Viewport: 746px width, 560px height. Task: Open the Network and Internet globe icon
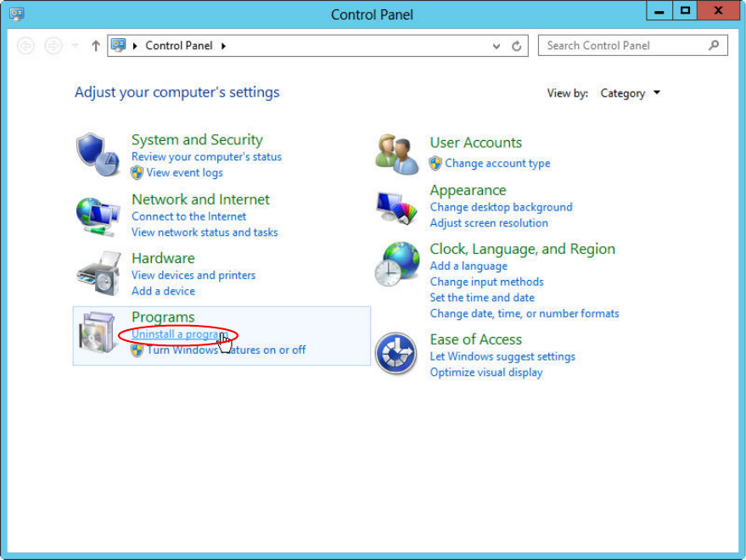pos(98,216)
